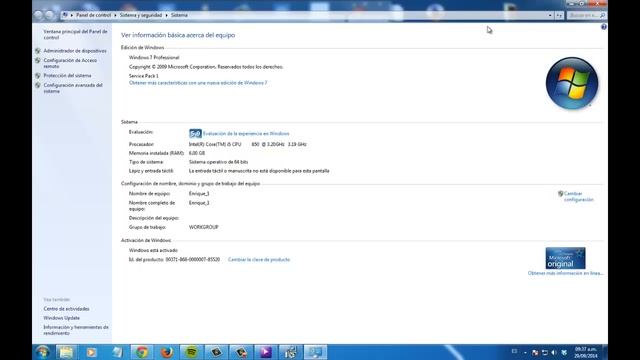Click Obtenga más información en línea link
The width and height of the screenshot is (640, 360).
pyautogui.click(x=565, y=273)
